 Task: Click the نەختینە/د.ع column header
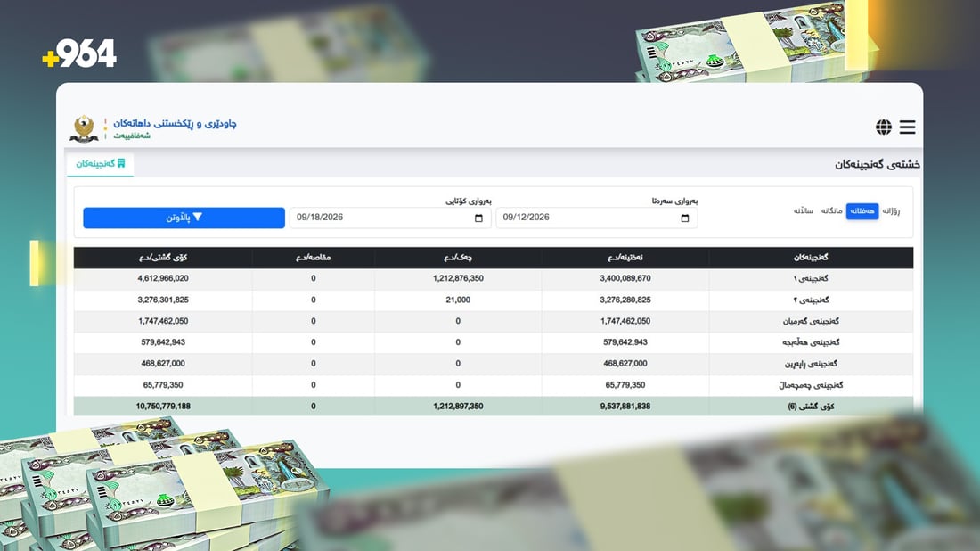pos(625,257)
